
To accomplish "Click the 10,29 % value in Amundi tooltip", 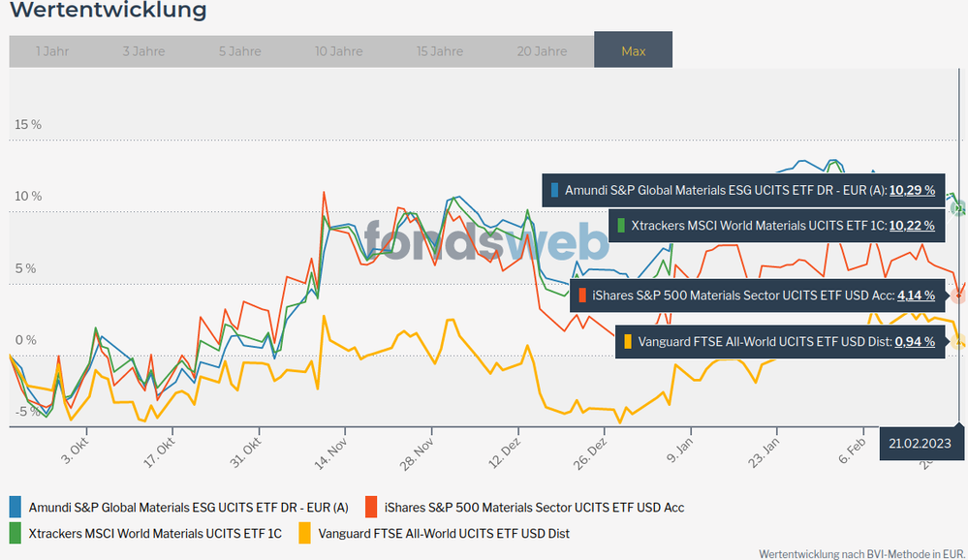I will point(912,191).
